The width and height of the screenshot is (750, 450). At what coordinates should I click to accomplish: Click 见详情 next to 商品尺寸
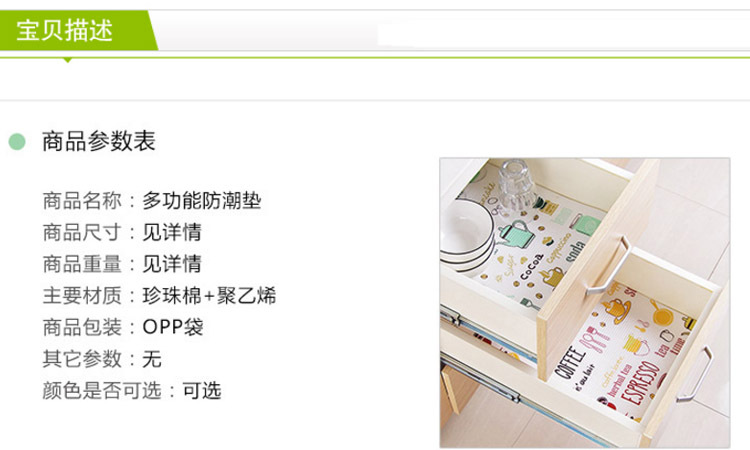pyautogui.click(x=172, y=232)
